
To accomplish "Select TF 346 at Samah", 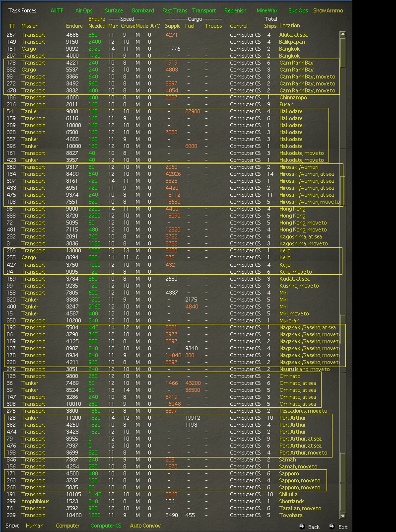I will pyautogui.click(x=171, y=459).
